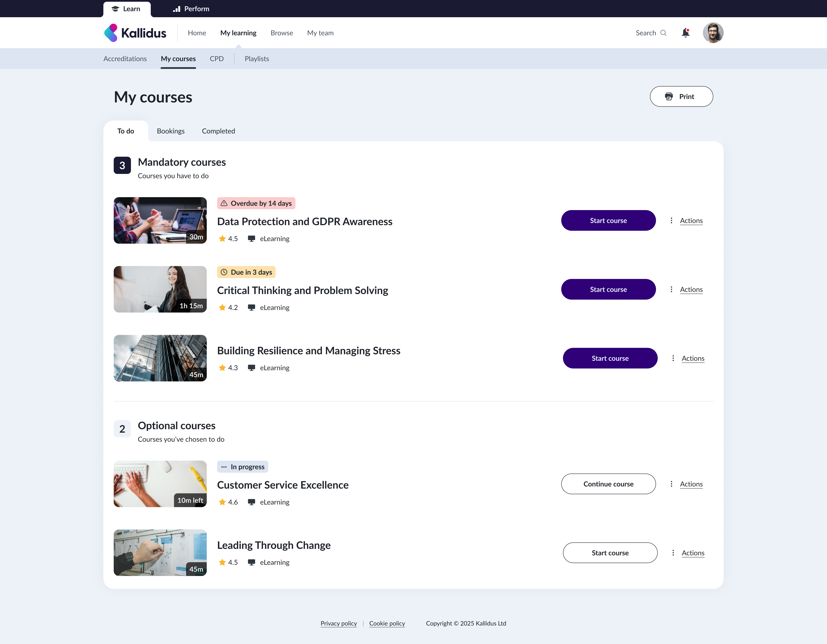Go to the Browse menu item
This screenshot has width=827, height=644.
pyautogui.click(x=282, y=33)
